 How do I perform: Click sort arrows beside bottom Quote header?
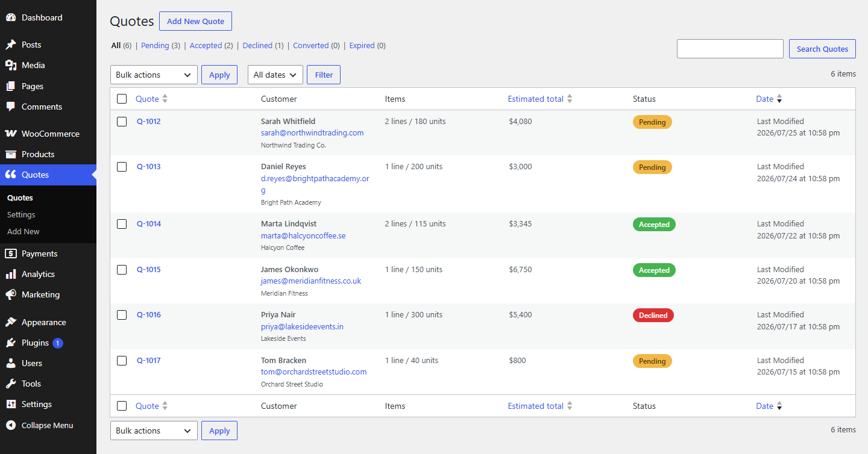click(x=165, y=406)
